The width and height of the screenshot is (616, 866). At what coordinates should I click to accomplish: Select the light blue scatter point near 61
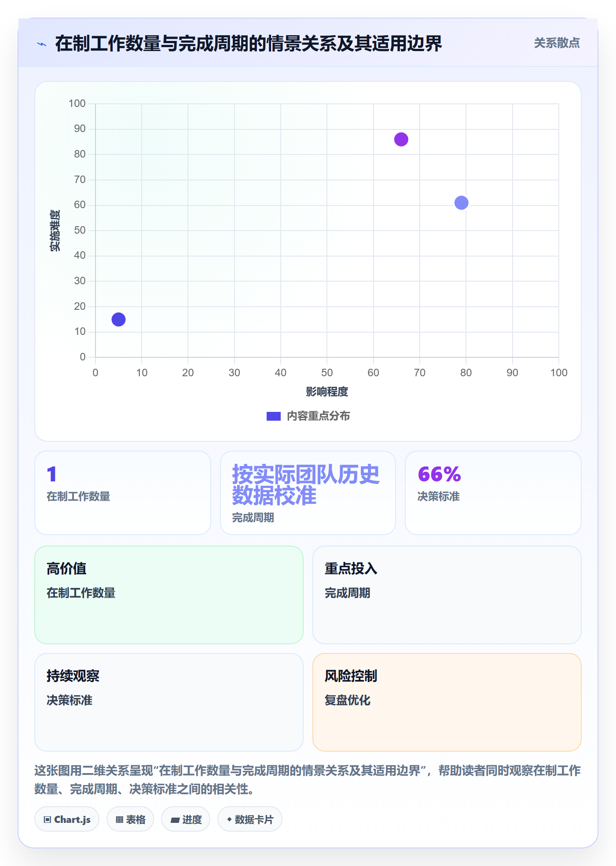(x=461, y=203)
